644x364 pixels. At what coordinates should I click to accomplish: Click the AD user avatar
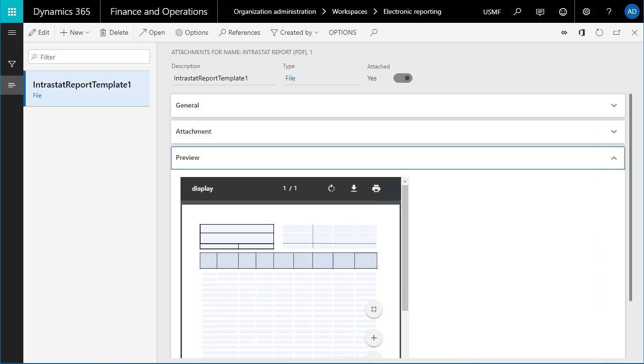(632, 11)
